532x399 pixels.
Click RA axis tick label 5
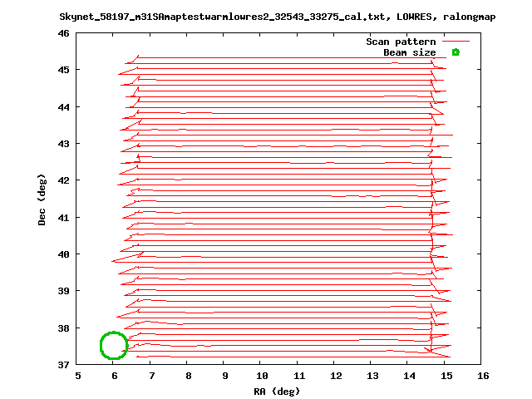pyautogui.click(x=78, y=376)
